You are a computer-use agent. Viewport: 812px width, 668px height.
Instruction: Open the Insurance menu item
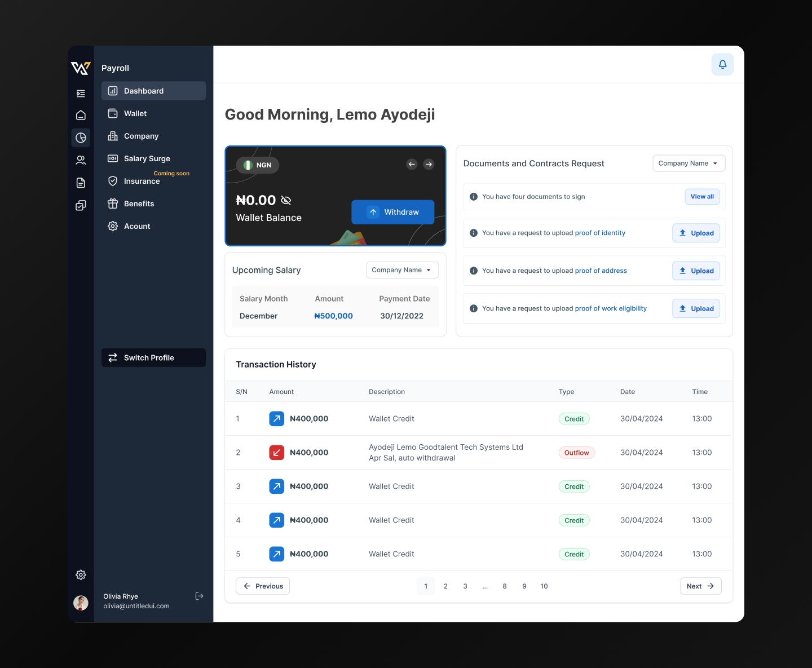pos(153,181)
